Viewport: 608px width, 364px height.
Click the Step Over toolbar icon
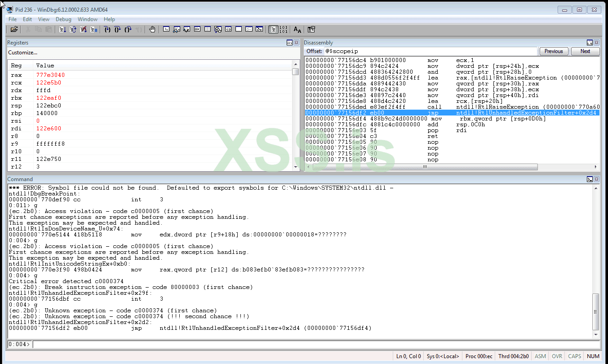point(117,29)
